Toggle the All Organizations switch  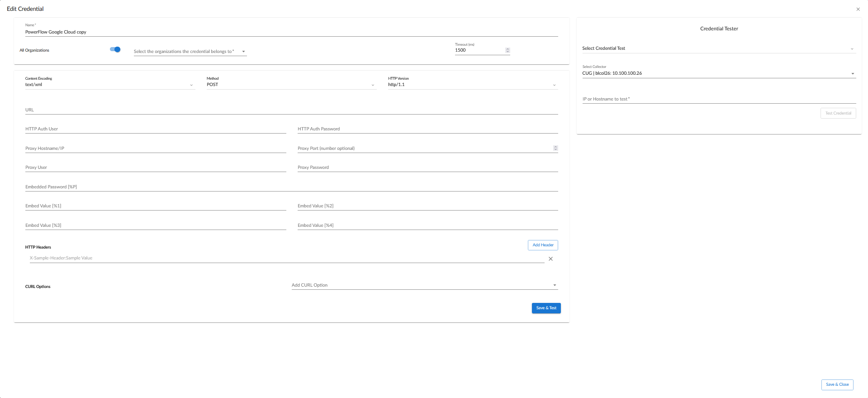(115, 49)
